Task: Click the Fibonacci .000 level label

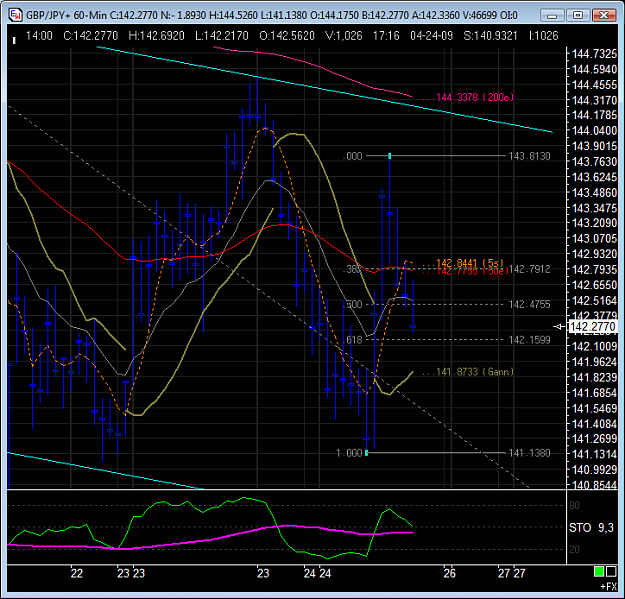Action: click(353, 156)
